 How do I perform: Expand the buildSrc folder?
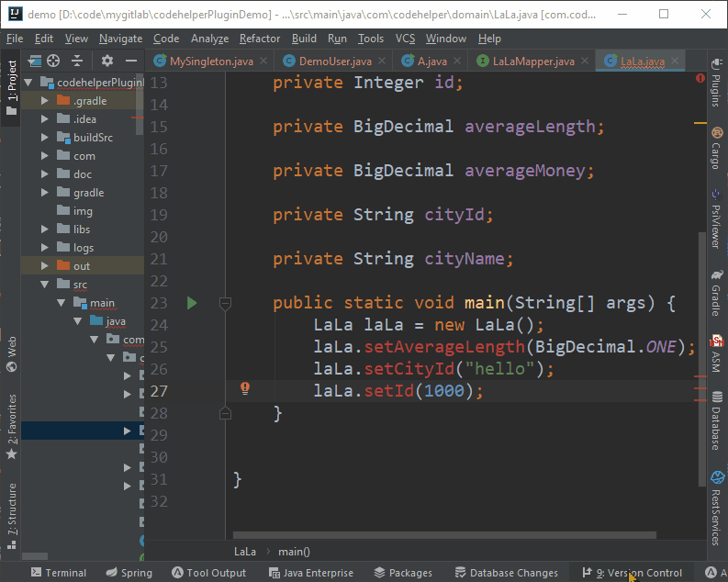[x=45, y=138]
